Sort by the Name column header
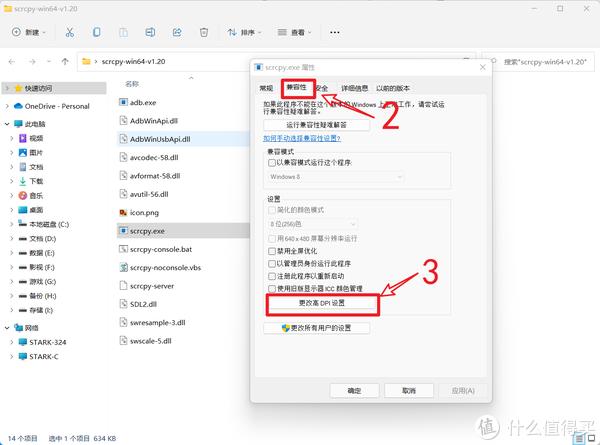The image size is (600, 445). point(132,84)
